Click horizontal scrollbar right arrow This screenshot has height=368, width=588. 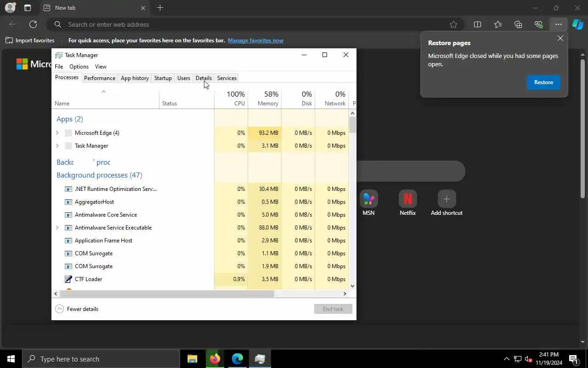tap(345, 293)
